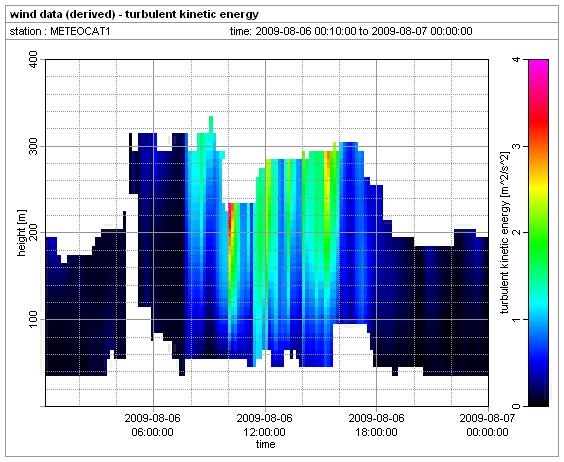564x462 pixels.
Task: Click the title 'wind data (derived) - turbulent kinetic energy'
Action: 134,14
